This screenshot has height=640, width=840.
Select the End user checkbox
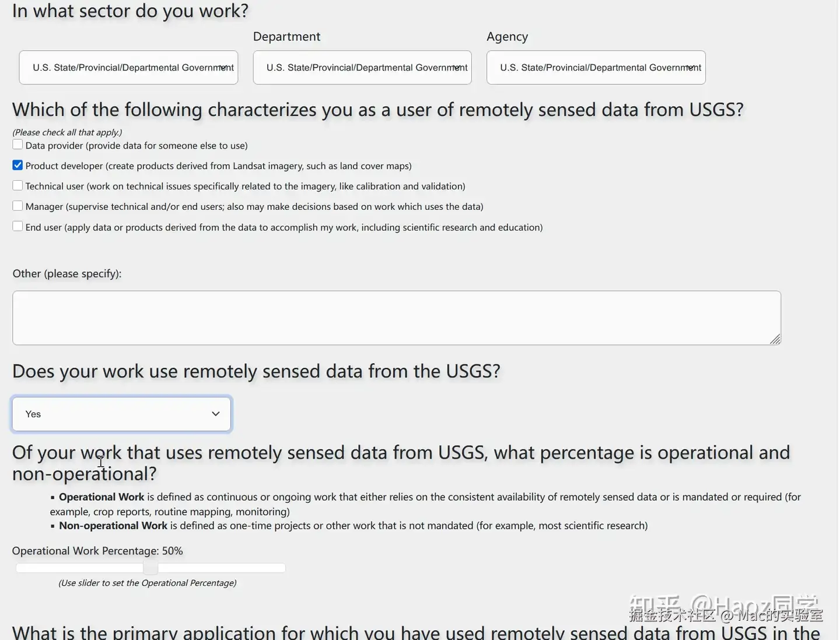pos(18,227)
